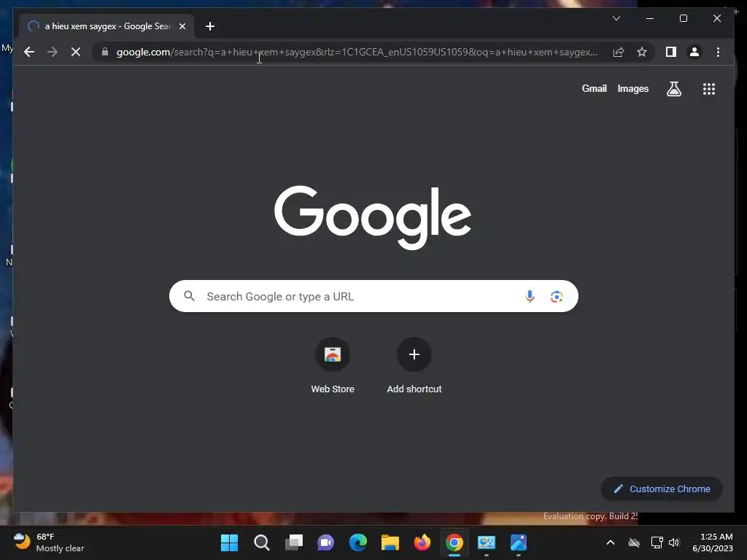
Task: Click the share this page icon
Action: (x=619, y=52)
